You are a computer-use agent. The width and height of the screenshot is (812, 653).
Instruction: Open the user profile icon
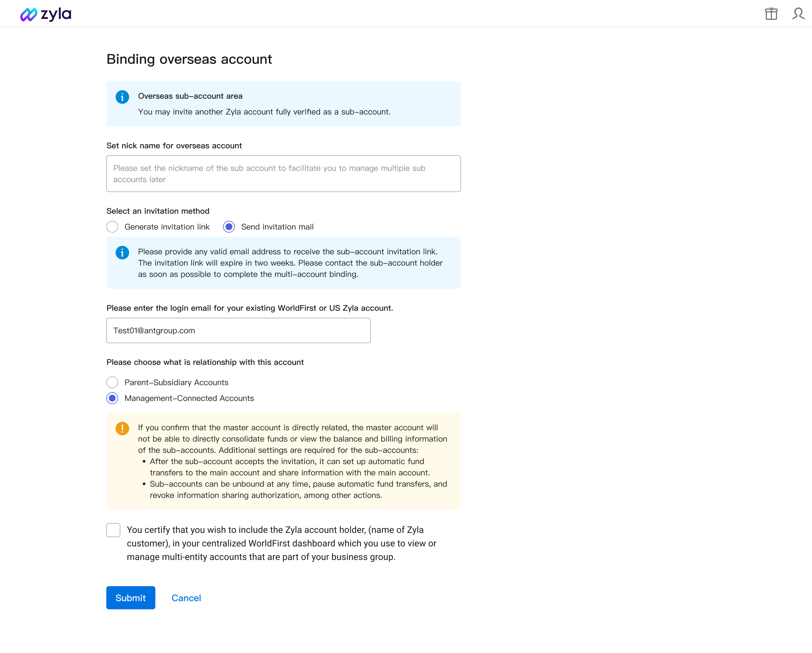pyautogui.click(x=798, y=14)
